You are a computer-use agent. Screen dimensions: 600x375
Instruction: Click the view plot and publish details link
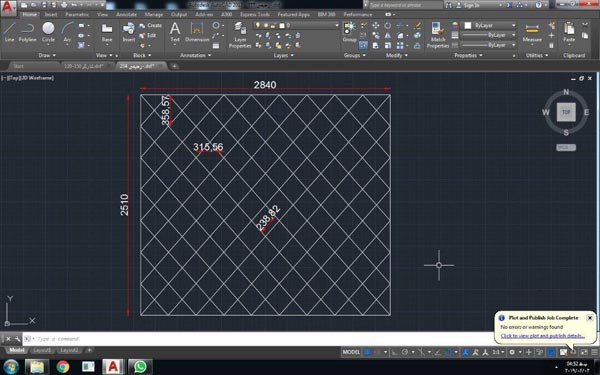tap(543, 336)
